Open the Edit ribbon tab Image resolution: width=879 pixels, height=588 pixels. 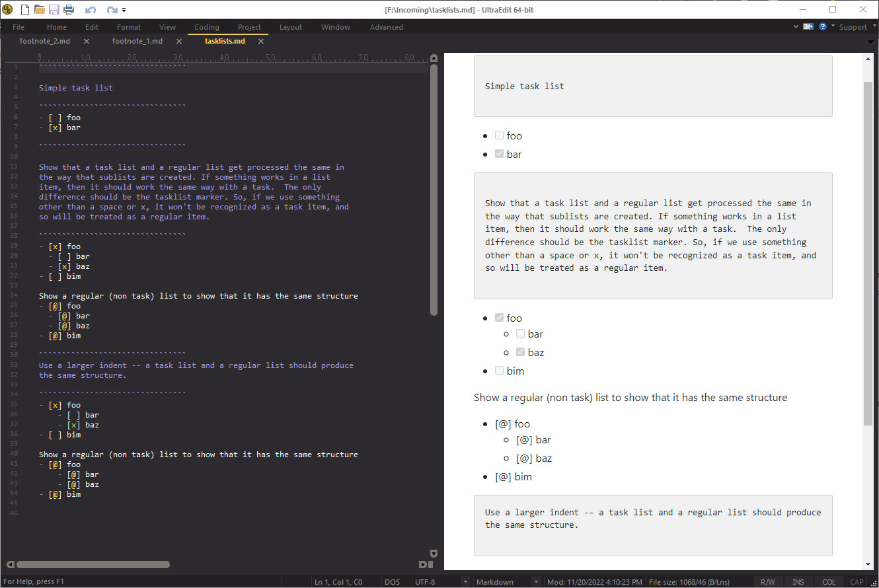pyautogui.click(x=92, y=27)
